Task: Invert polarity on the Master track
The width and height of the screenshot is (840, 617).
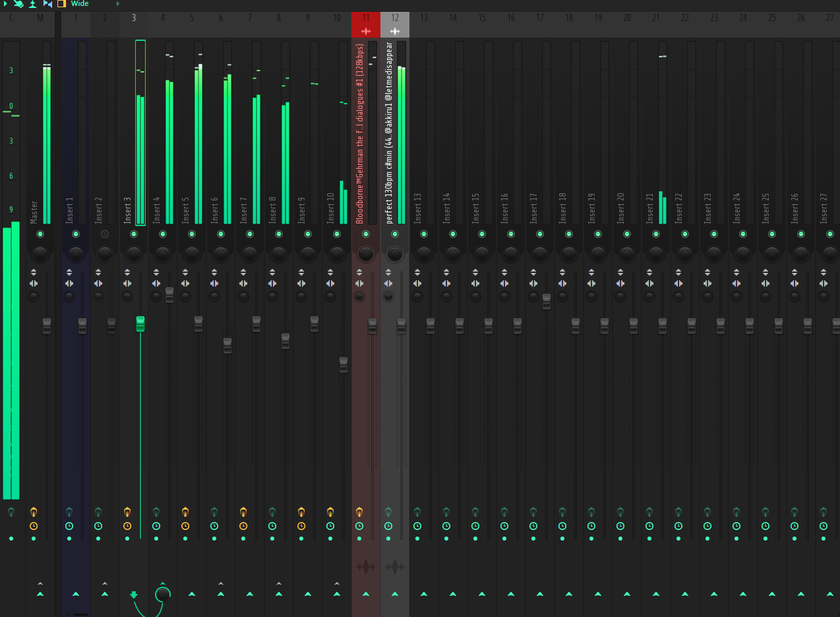Action: [x=34, y=273]
